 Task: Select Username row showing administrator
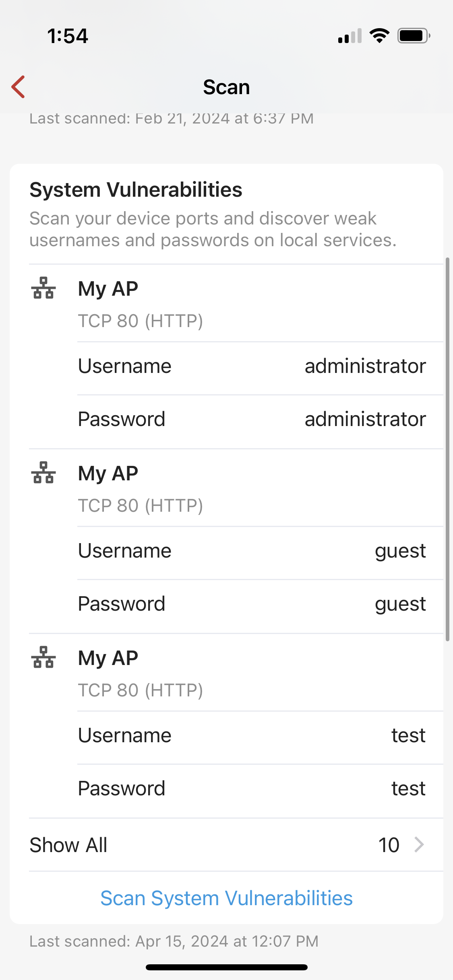click(x=260, y=367)
